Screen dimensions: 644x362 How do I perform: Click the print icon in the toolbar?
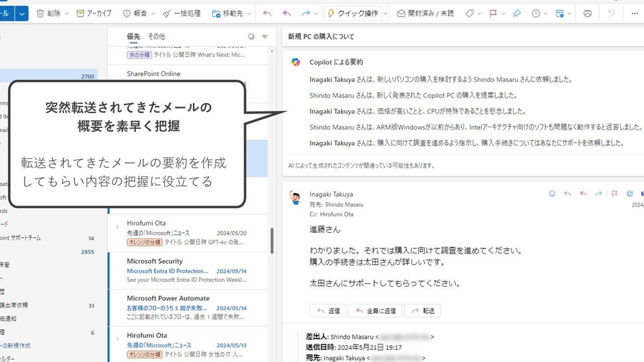(x=587, y=14)
